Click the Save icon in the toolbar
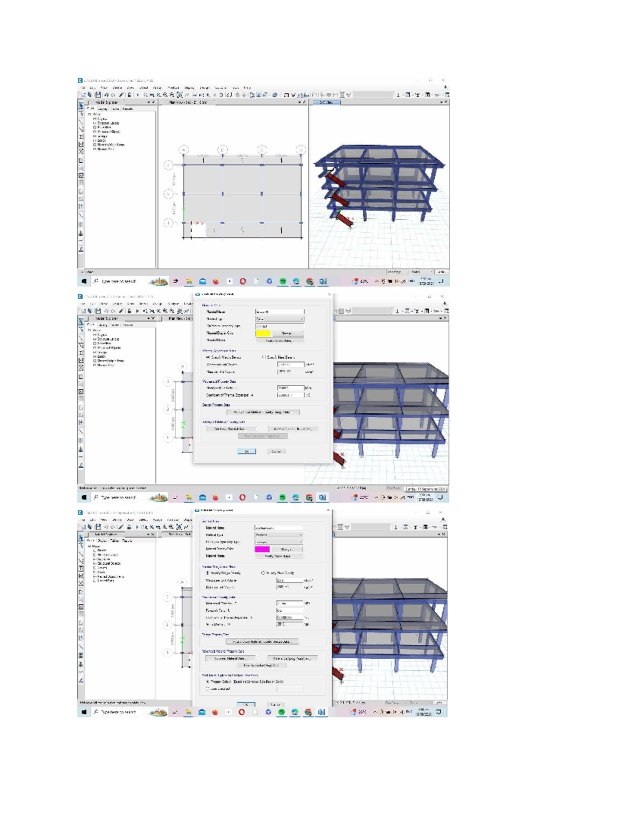 click(x=98, y=95)
